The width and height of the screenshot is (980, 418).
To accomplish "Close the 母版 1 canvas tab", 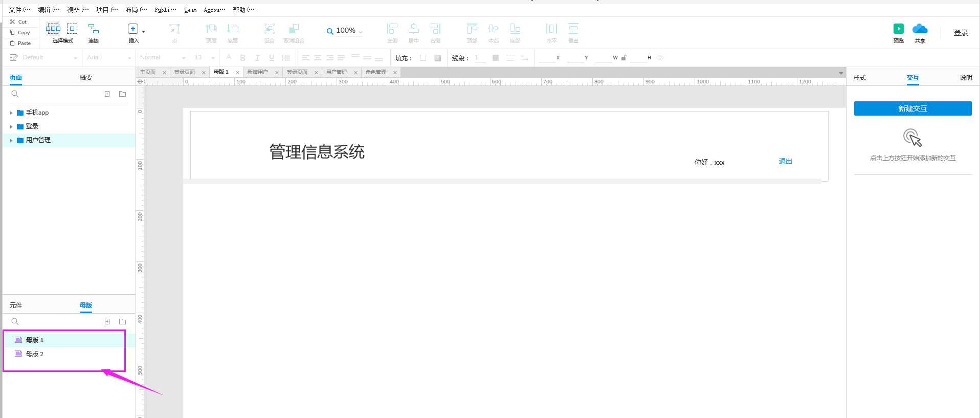I will pos(237,73).
